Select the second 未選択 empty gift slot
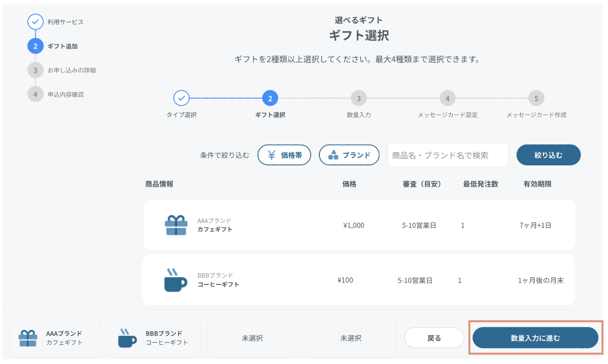 [x=351, y=338]
